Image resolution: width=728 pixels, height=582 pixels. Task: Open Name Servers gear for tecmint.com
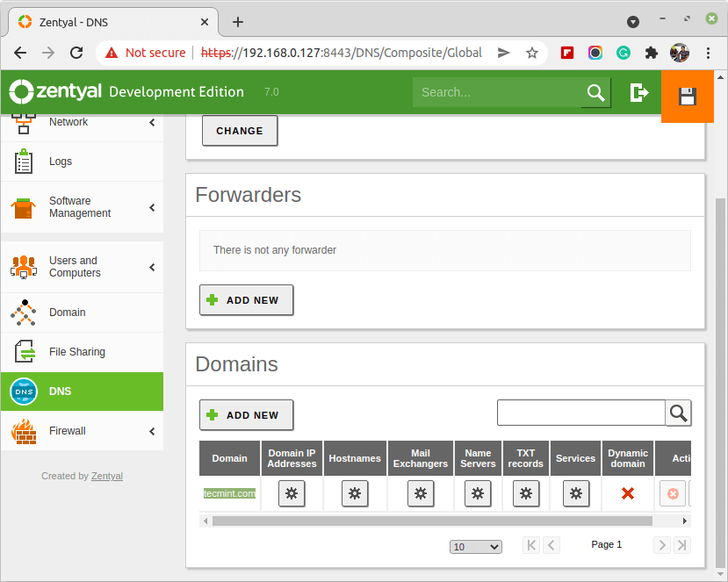point(478,492)
